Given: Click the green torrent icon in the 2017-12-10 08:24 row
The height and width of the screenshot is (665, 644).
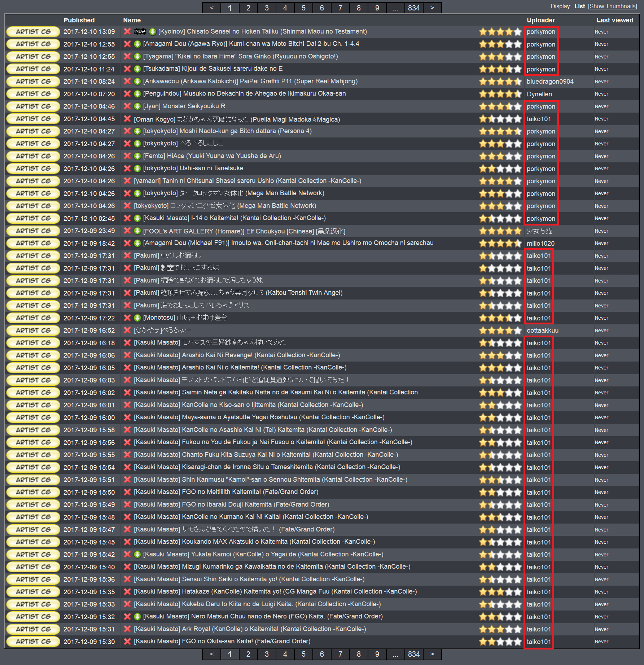Looking at the screenshot, I should point(137,82).
